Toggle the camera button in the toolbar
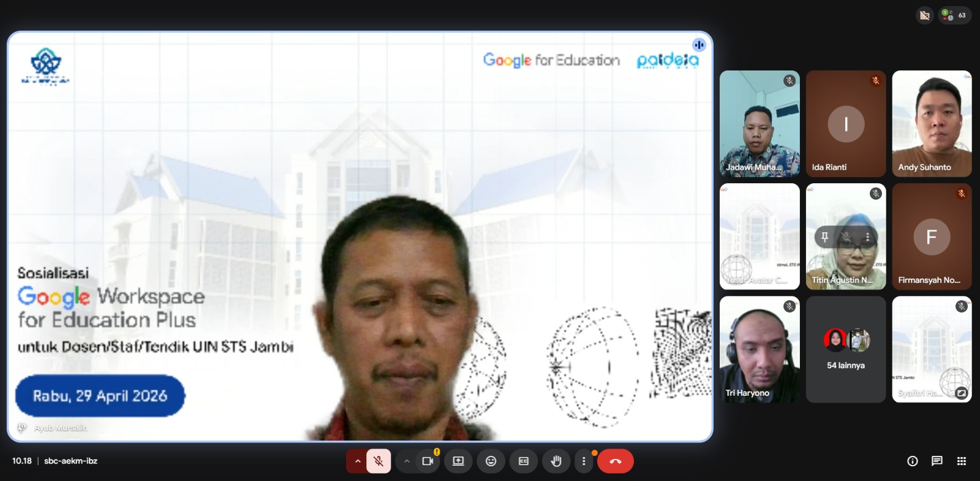This screenshot has width=980, height=481. pos(428,461)
